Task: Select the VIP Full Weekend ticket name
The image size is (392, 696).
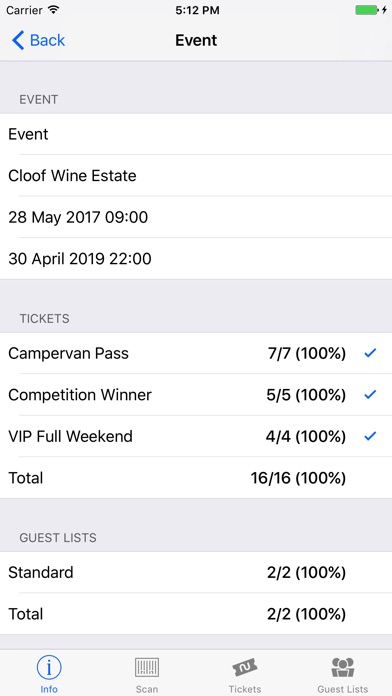Action: coord(70,436)
